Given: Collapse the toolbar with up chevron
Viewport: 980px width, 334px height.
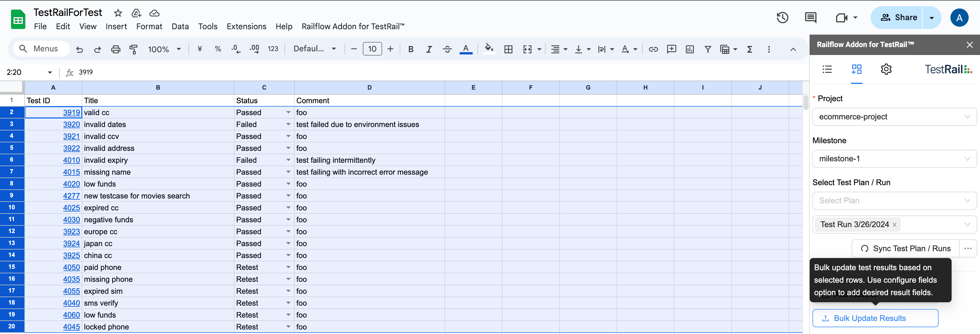Looking at the screenshot, I should (x=793, y=49).
